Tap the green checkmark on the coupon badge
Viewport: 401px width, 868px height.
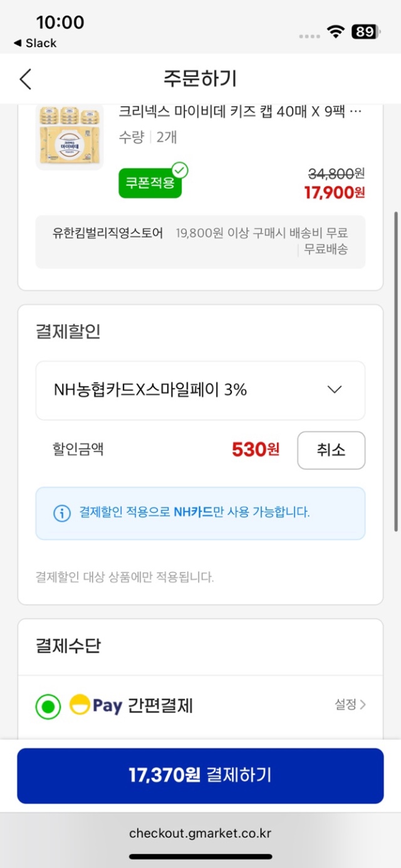pyautogui.click(x=180, y=170)
